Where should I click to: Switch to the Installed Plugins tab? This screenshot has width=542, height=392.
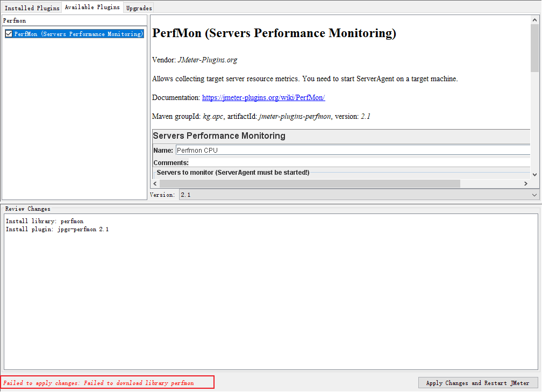(x=32, y=8)
